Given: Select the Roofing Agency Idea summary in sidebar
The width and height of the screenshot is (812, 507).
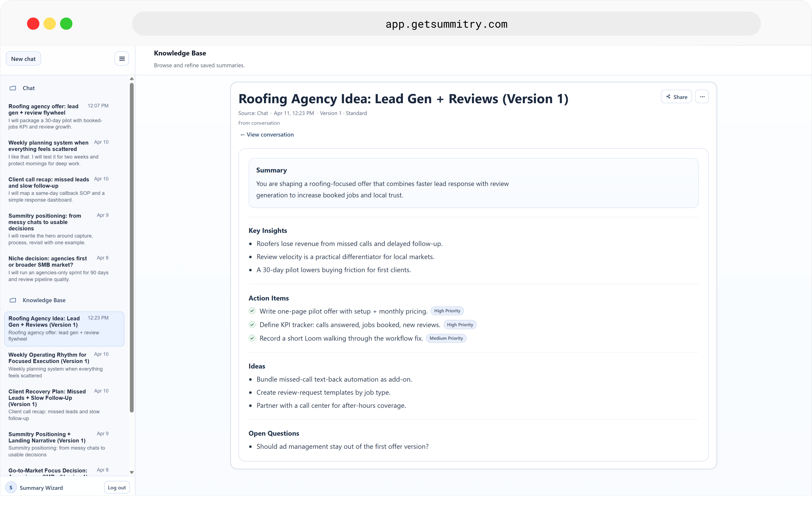Looking at the screenshot, I should point(64,329).
